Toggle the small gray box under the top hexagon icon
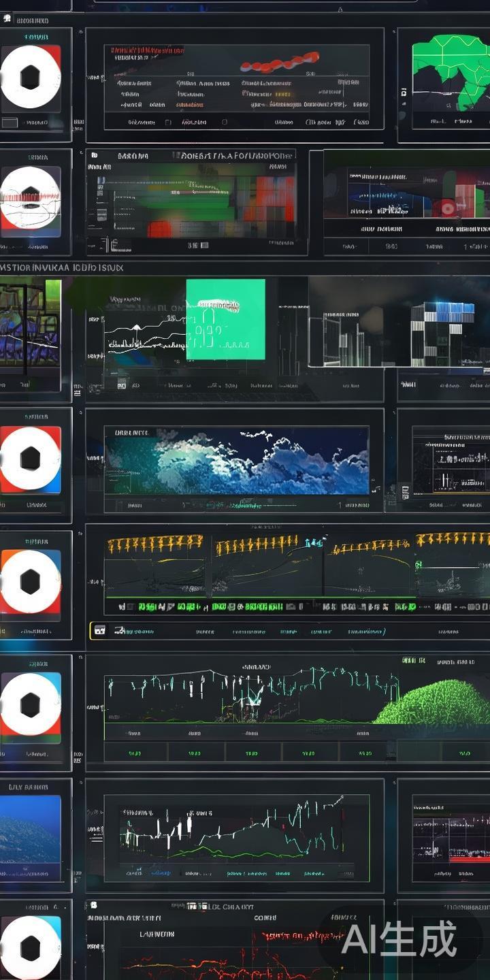Screen dimensions: 490x980 10,122
